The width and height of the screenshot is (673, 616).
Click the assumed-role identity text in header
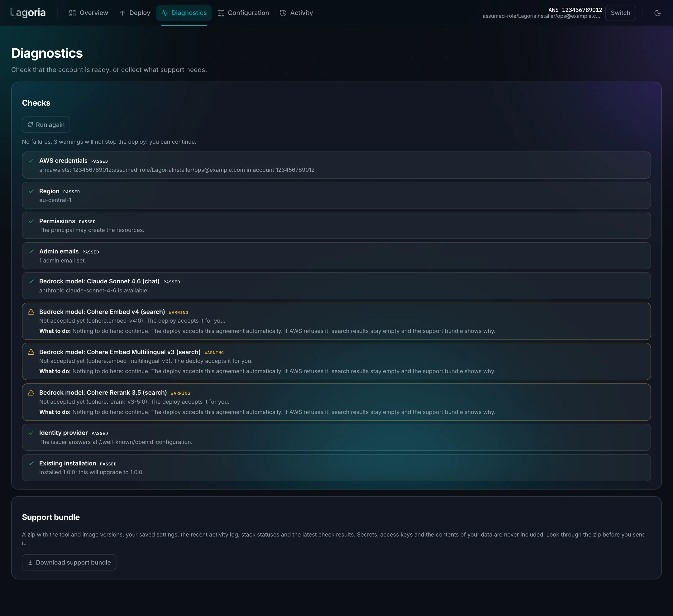[541, 16]
